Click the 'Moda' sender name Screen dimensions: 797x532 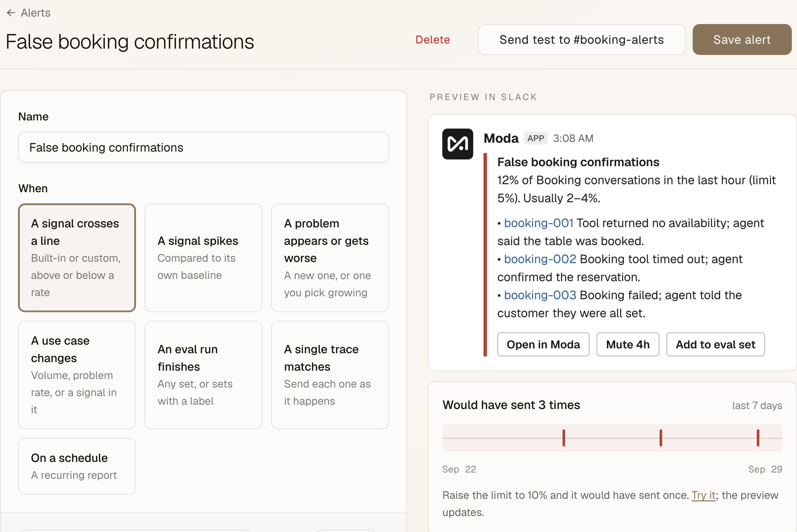coord(501,138)
